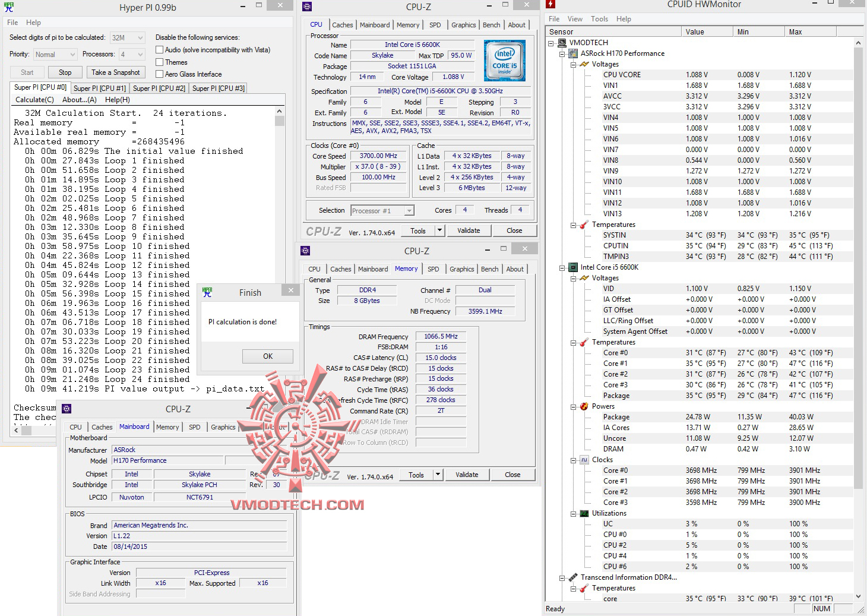
Task: Select the VMODTECH computer icon in HWMonitor
Action: click(562, 43)
